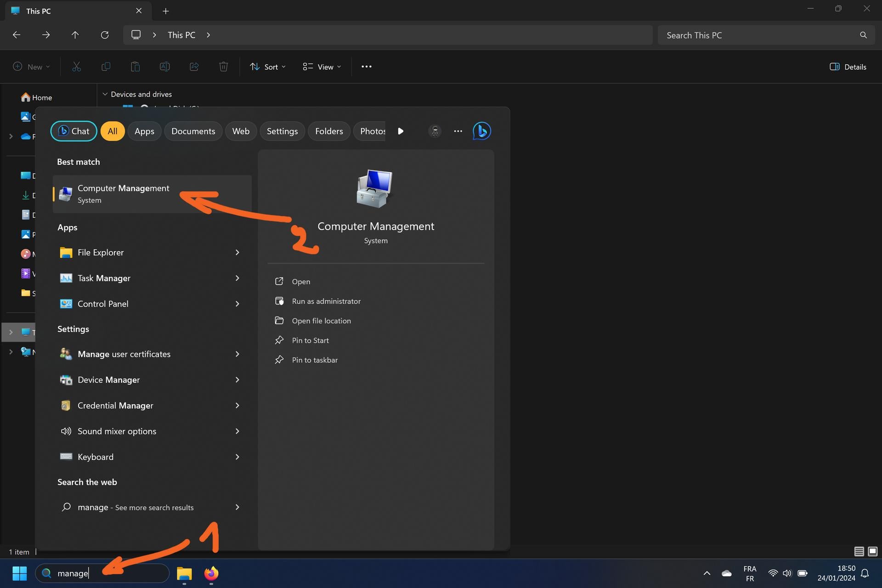Switch to large icons view in status bar
Viewport: 882px width, 588px height.
click(x=873, y=551)
